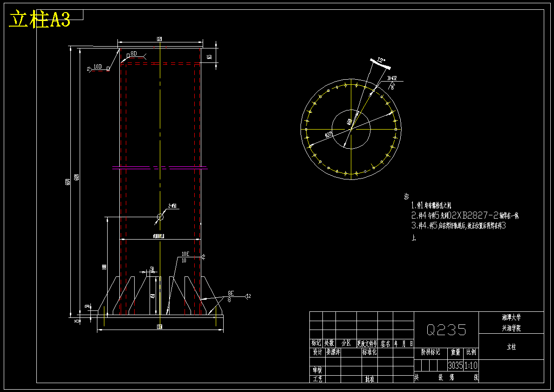This screenshot has height=392, width=554.
Task: Click the '工艺' label cell
Action: 317,379
